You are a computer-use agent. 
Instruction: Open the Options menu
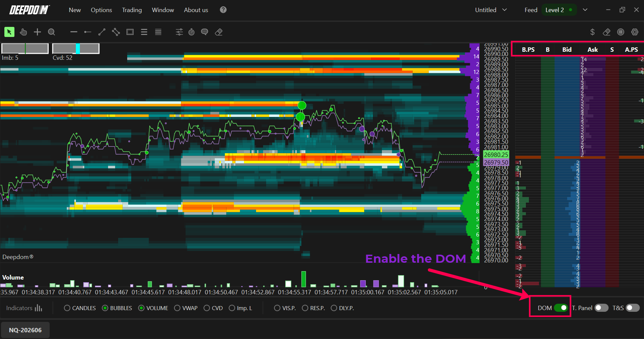pyautogui.click(x=101, y=10)
